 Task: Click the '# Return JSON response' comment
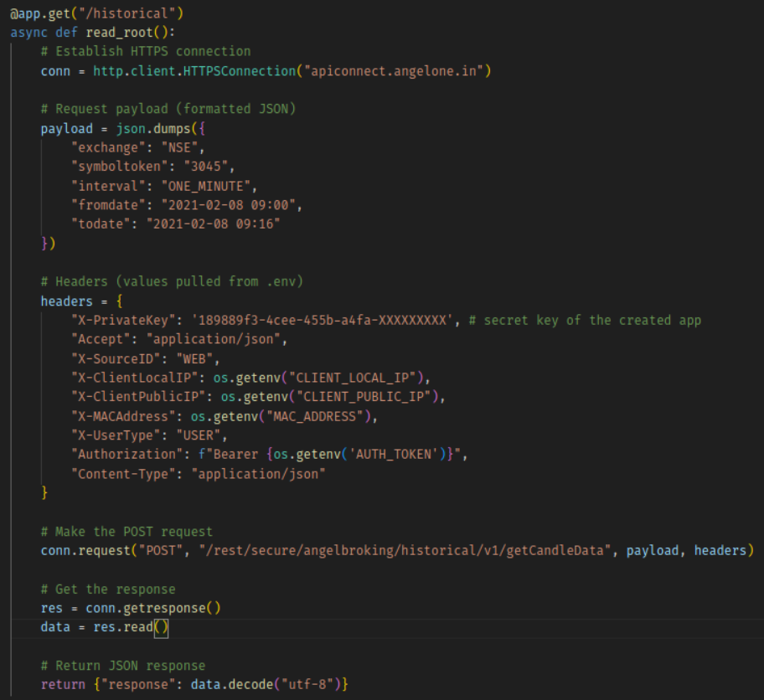coord(123,666)
